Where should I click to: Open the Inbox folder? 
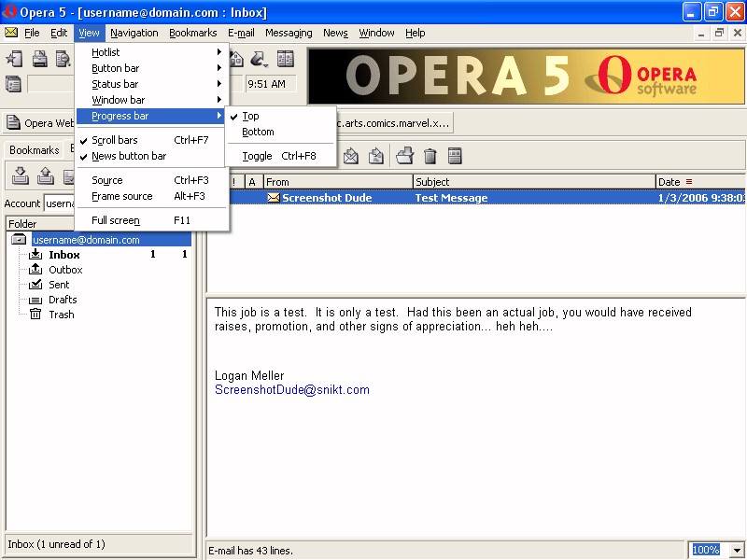coord(64,255)
